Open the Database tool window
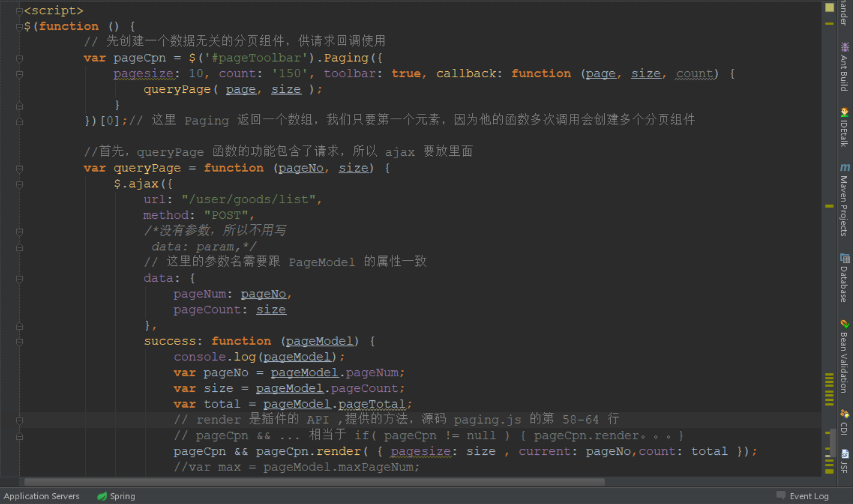This screenshot has width=853, height=504. [845, 277]
